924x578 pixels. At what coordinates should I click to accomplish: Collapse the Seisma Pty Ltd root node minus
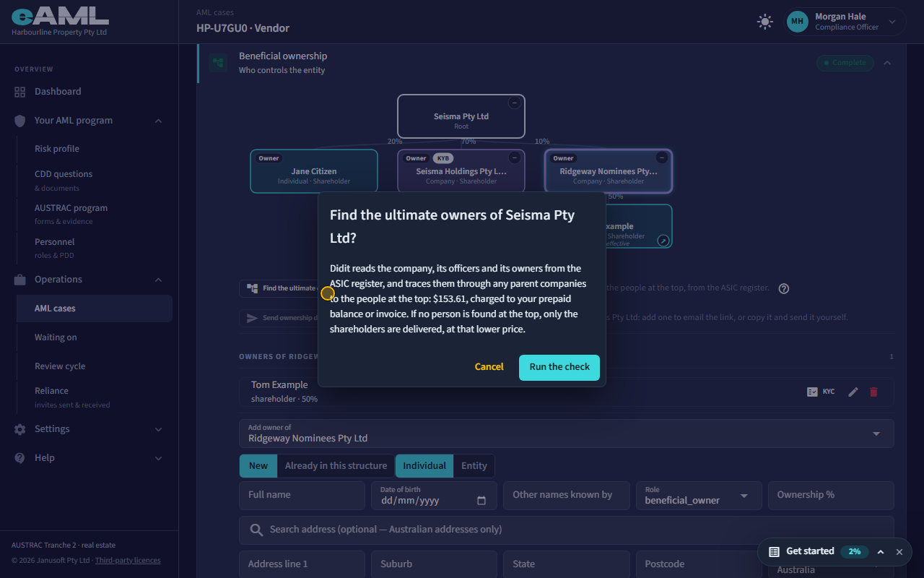point(515,103)
